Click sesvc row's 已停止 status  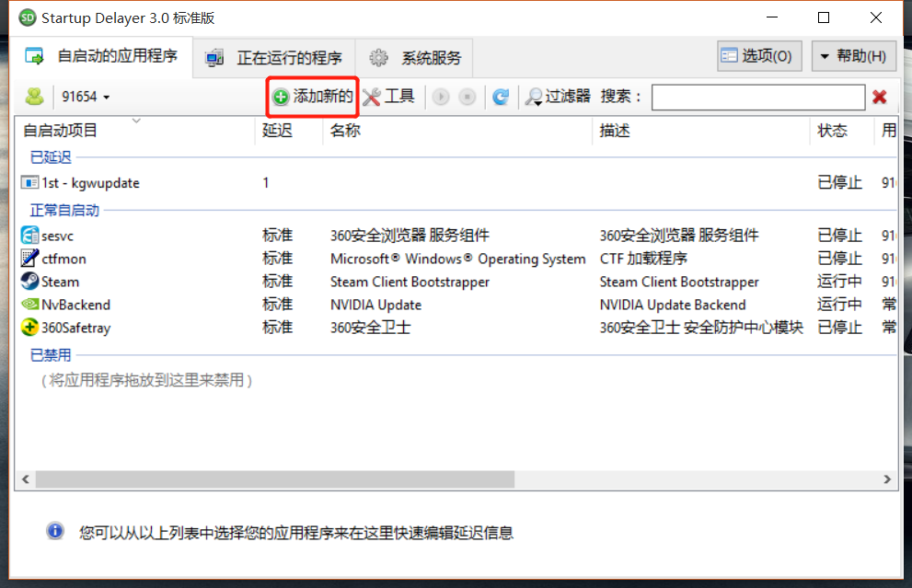[x=839, y=236]
